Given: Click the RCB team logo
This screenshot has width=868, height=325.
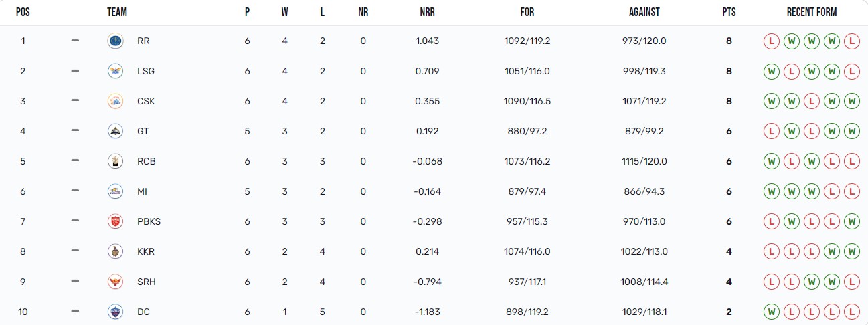Looking at the screenshot, I should point(115,161).
